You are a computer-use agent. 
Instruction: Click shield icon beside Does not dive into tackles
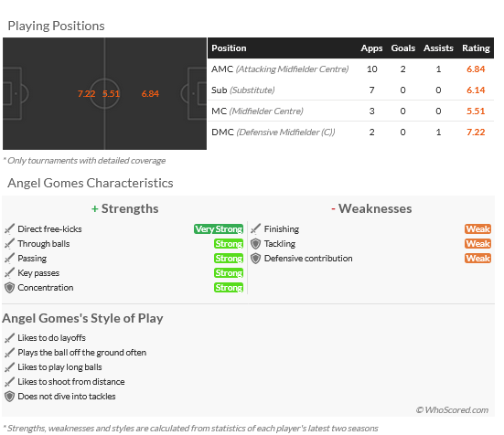[10, 396]
